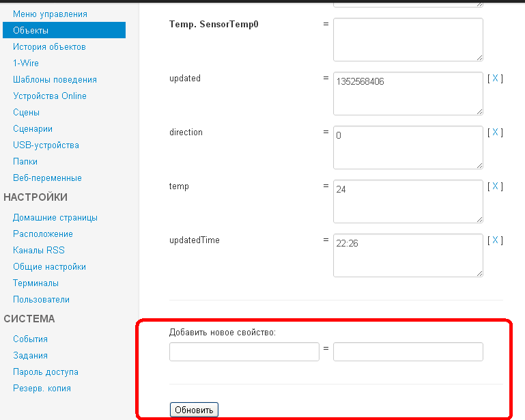Focus the temp value text area

[408, 201]
